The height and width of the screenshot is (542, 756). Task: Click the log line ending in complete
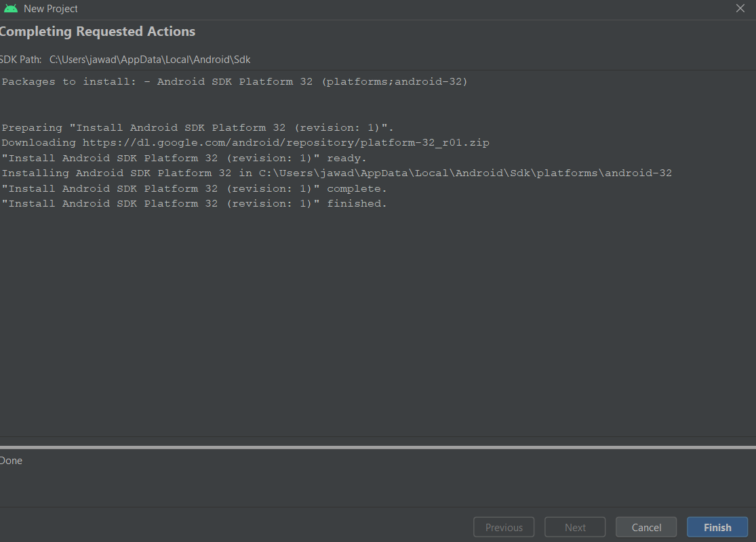coord(194,188)
